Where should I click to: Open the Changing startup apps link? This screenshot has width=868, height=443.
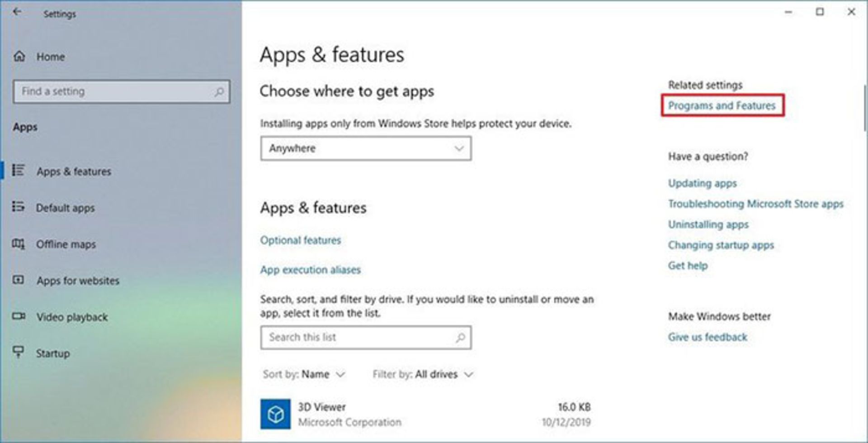click(x=721, y=245)
